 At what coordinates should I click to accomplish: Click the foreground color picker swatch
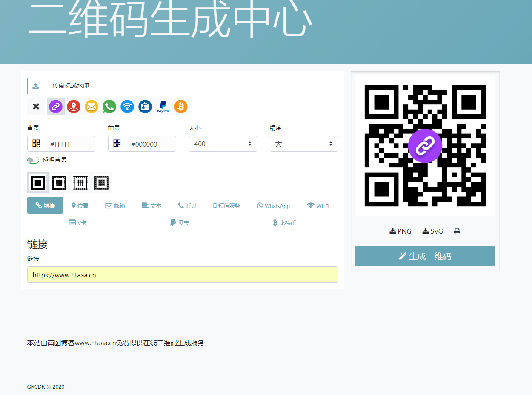pos(117,144)
